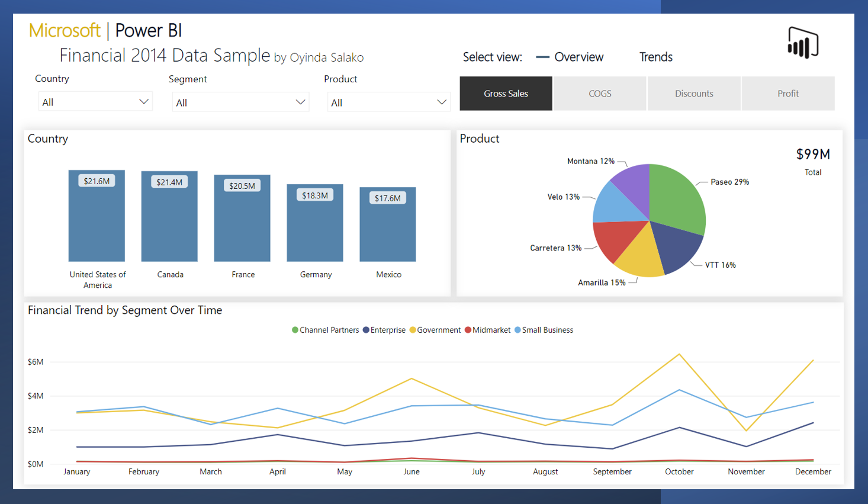Click the Canada bar in Country chart
This screenshot has width=868, height=504.
(x=169, y=217)
